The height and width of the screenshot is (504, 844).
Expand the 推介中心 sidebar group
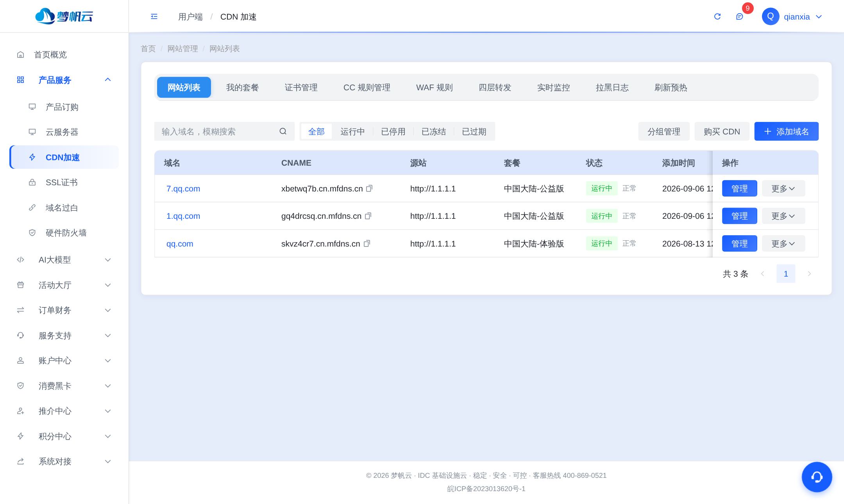point(64,411)
